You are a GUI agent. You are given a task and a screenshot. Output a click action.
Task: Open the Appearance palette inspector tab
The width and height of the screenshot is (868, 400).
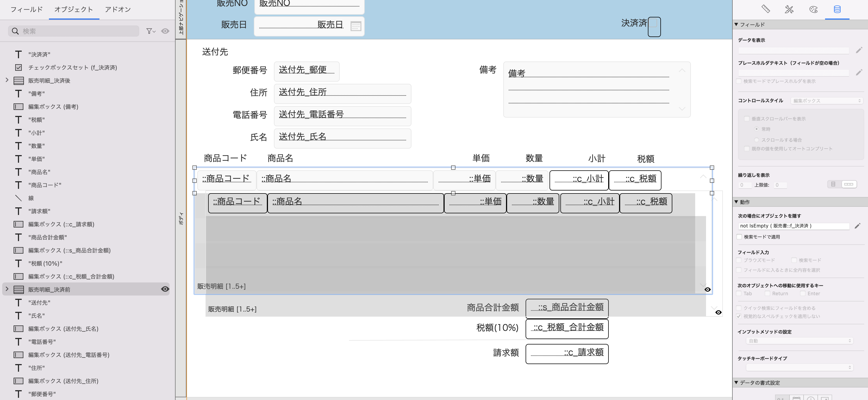(x=813, y=9)
